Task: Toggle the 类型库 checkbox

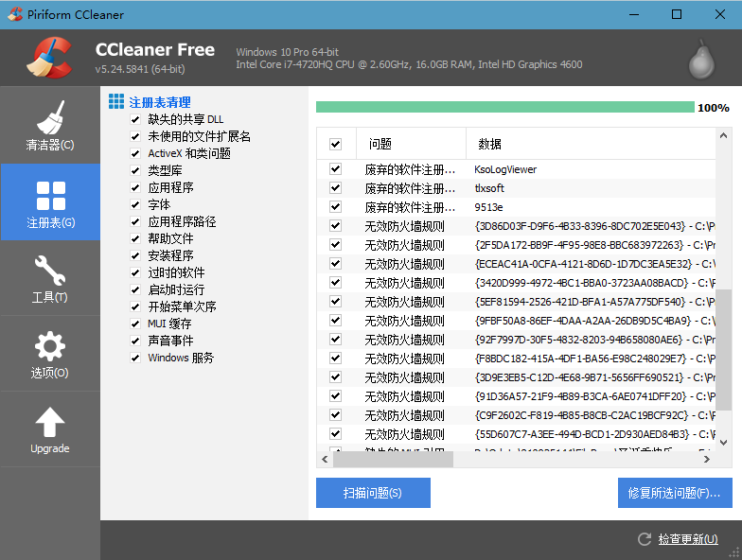Action: (135, 170)
